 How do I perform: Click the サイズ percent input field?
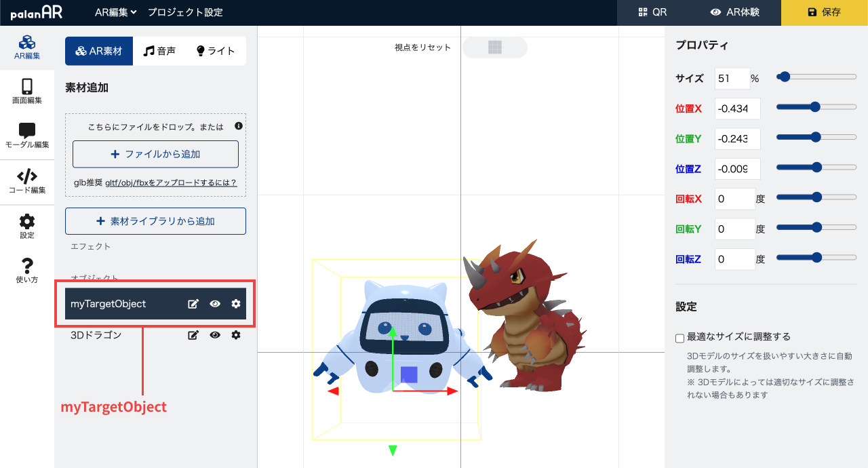[x=732, y=79]
